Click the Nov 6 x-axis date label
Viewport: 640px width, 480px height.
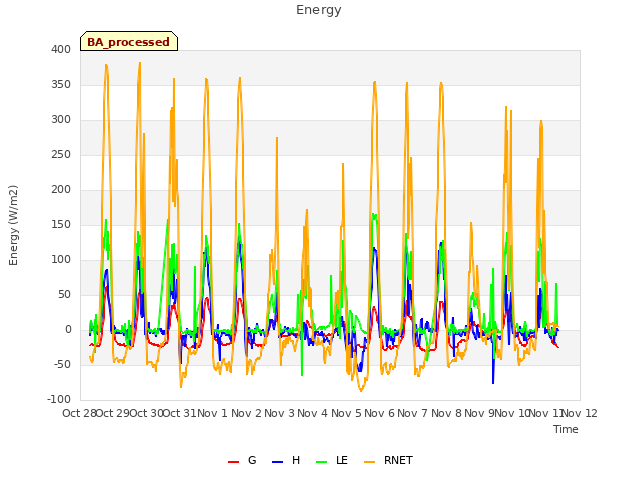[380, 413]
